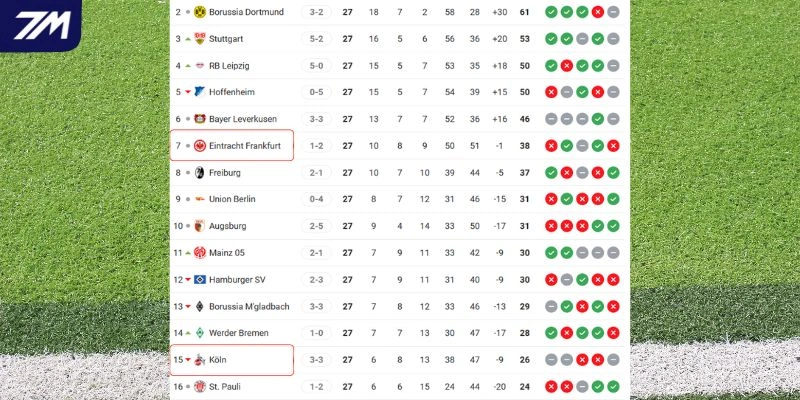This screenshot has width=800, height=400.
Task: Open the Köln team link
Action: [218, 360]
